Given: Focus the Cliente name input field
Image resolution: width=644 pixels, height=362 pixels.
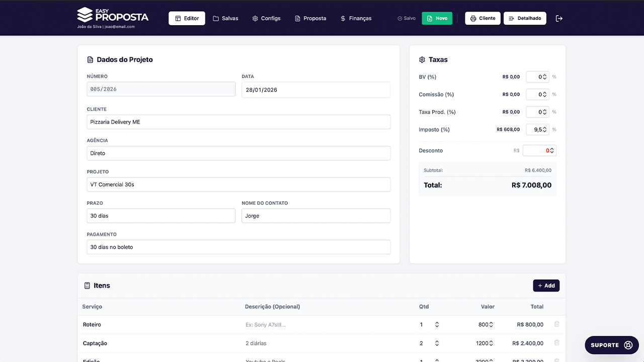Looking at the screenshot, I should coord(238,122).
